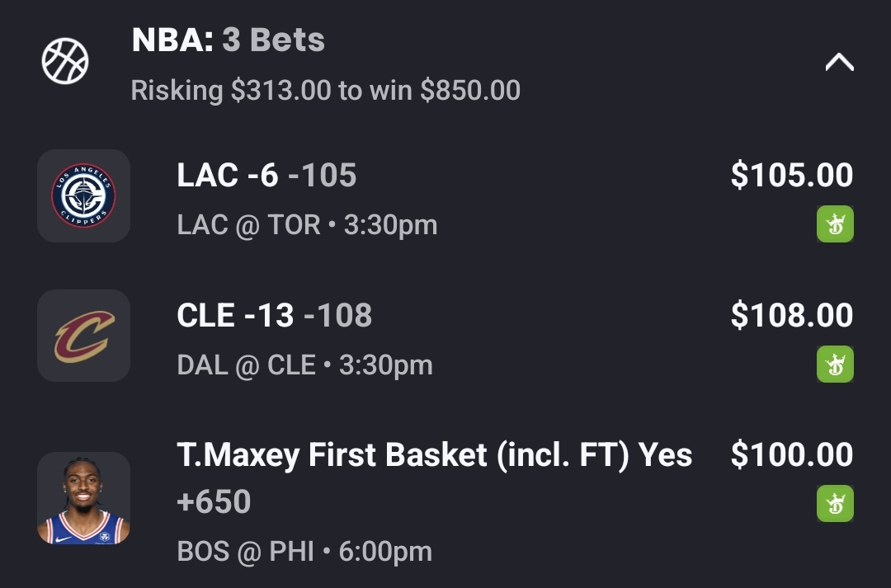
Task: Open the CLE -13 -108 bet
Action: tap(274, 316)
